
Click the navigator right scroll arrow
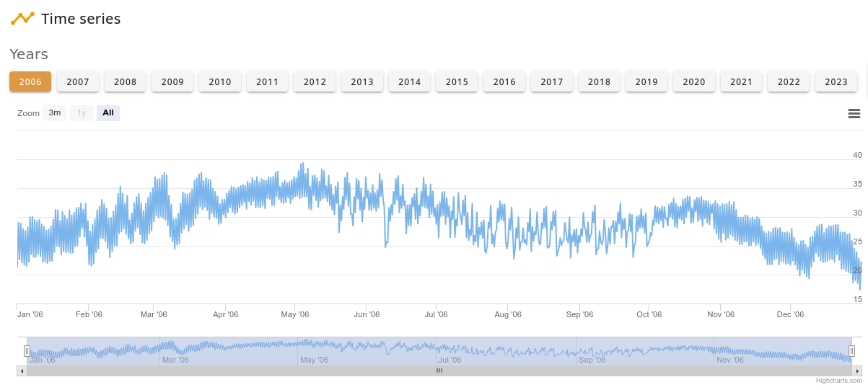[856, 371]
